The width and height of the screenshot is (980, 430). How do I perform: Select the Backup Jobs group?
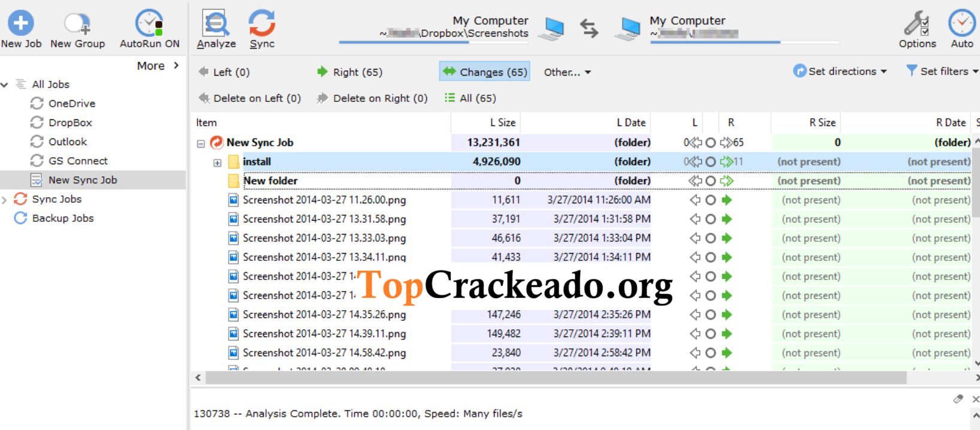coord(62,218)
